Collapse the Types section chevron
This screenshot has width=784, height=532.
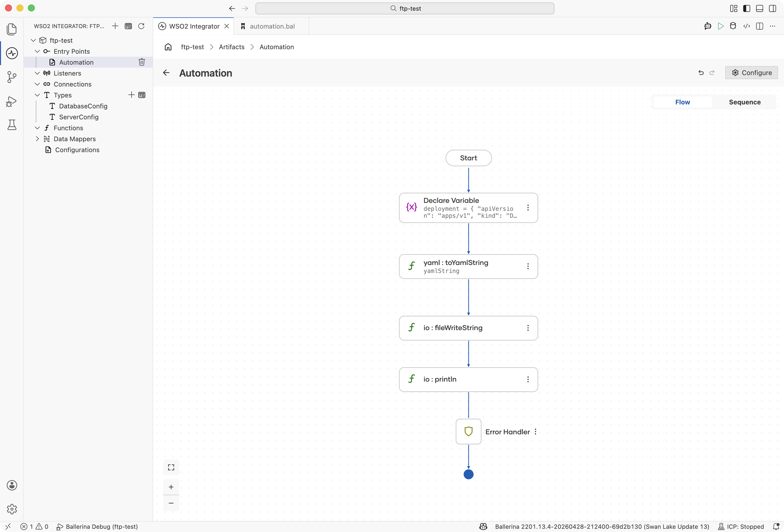coord(38,95)
